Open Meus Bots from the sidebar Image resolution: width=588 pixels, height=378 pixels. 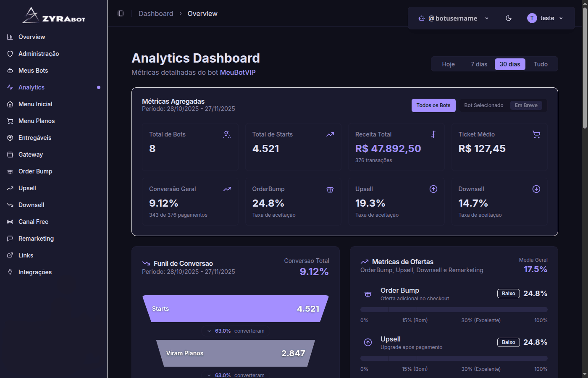coord(34,70)
